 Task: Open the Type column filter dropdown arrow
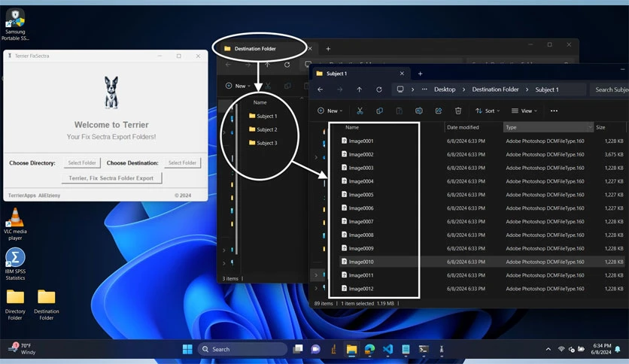[x=590, y=127]
